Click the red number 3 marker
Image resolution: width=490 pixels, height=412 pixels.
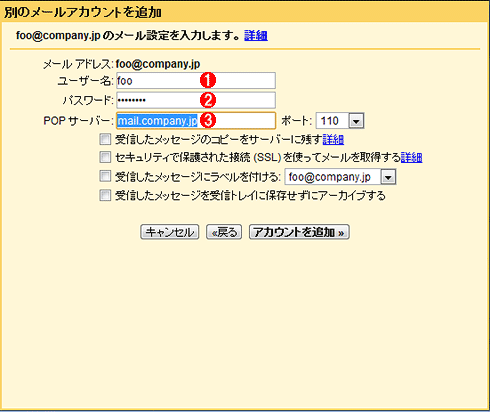click(208, 120)
